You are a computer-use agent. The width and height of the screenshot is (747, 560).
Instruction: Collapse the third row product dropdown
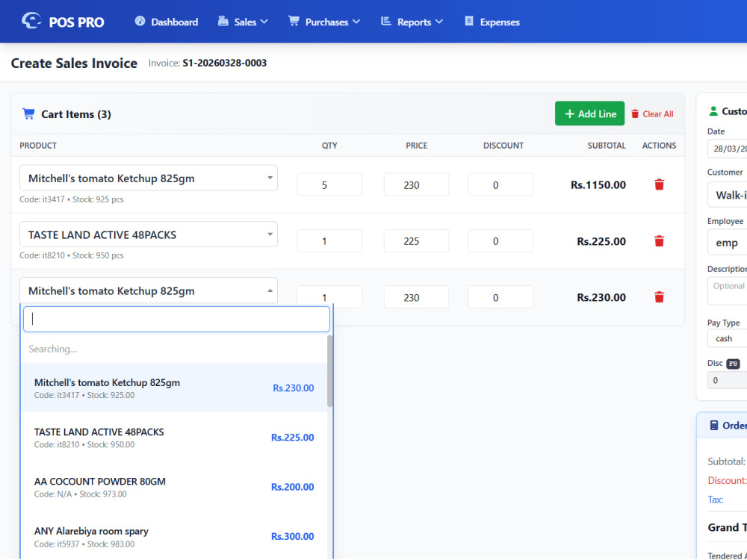pos(149,290)
